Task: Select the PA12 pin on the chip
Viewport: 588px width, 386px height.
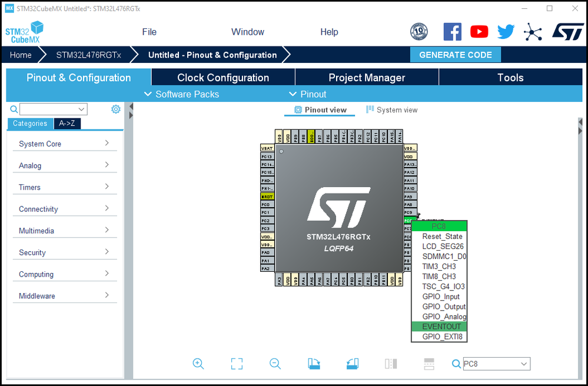Action: point(410,172)
